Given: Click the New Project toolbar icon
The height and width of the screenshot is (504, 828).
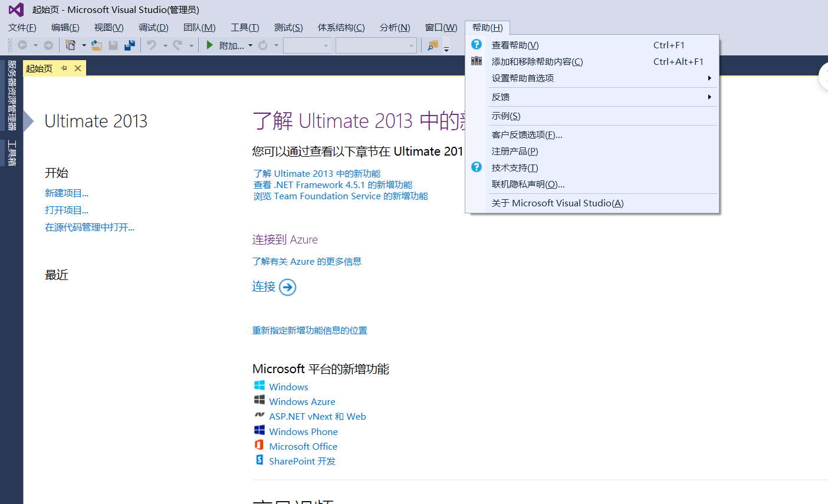Looking at the screenshot, I should point(71,45).
